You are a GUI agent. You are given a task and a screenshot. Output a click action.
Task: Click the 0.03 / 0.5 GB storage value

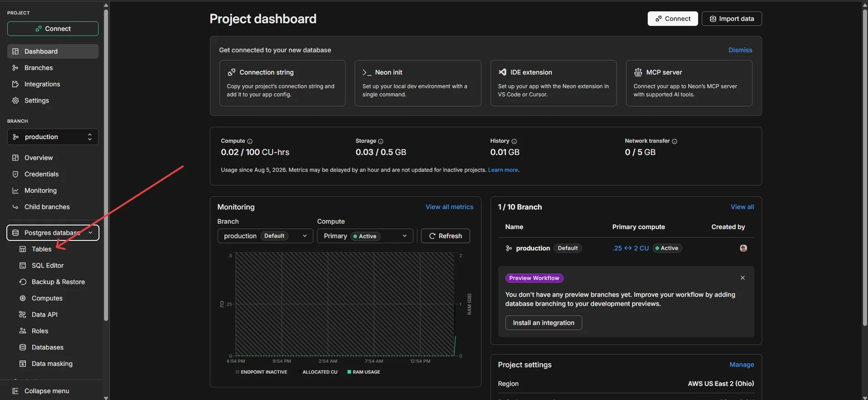381,152
